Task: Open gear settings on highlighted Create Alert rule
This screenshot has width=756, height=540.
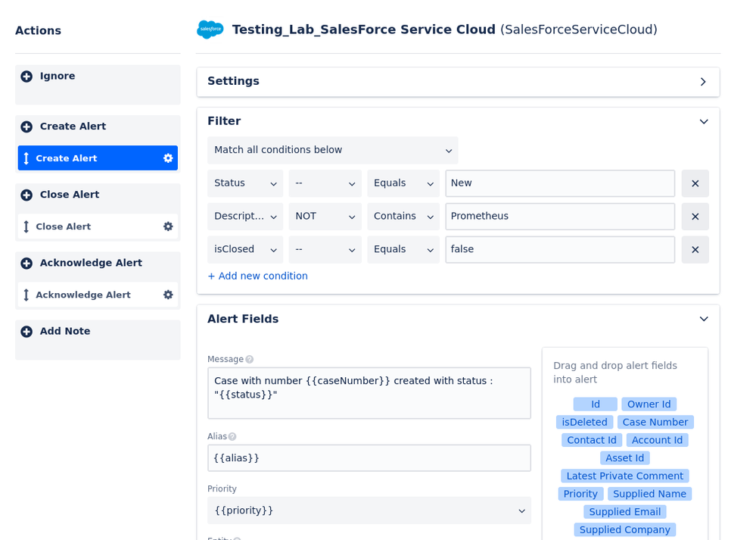Action: click(168, 158)
